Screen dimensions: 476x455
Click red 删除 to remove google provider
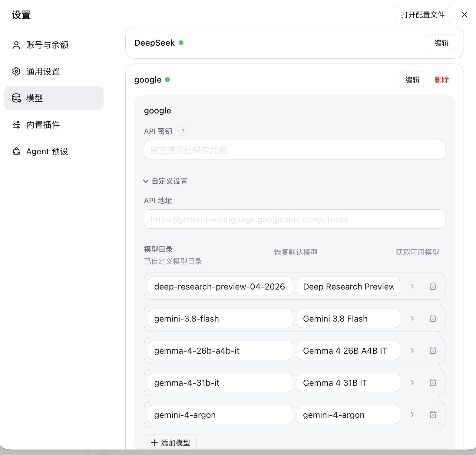click(x=442, y=80)
